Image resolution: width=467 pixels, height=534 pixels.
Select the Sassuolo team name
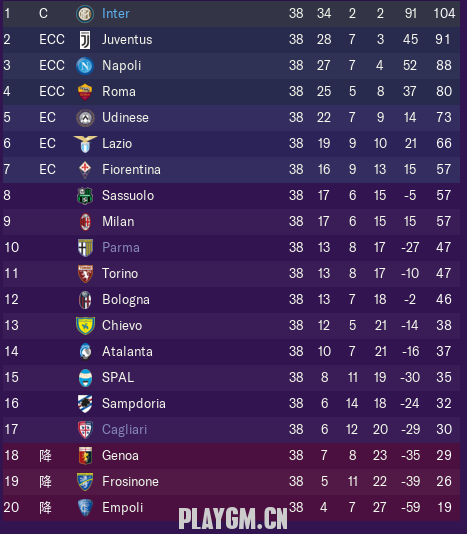128,195
